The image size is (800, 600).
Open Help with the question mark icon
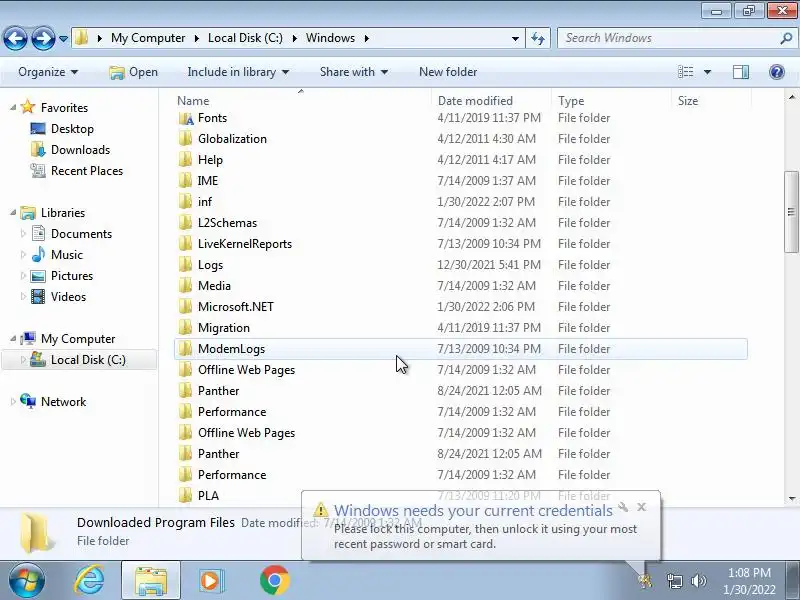(777, 72)
